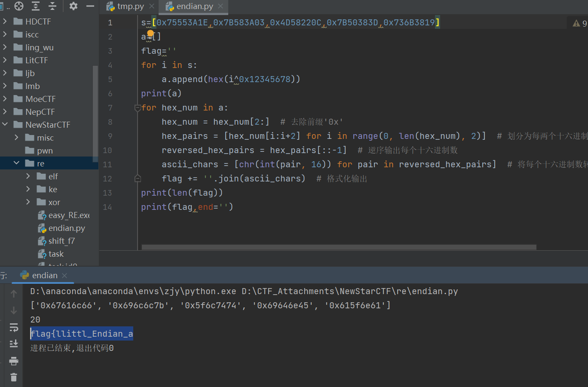588x387 pixels.
Task: Click the Expand All icon in project toolbar
Action: pos(36,6)
